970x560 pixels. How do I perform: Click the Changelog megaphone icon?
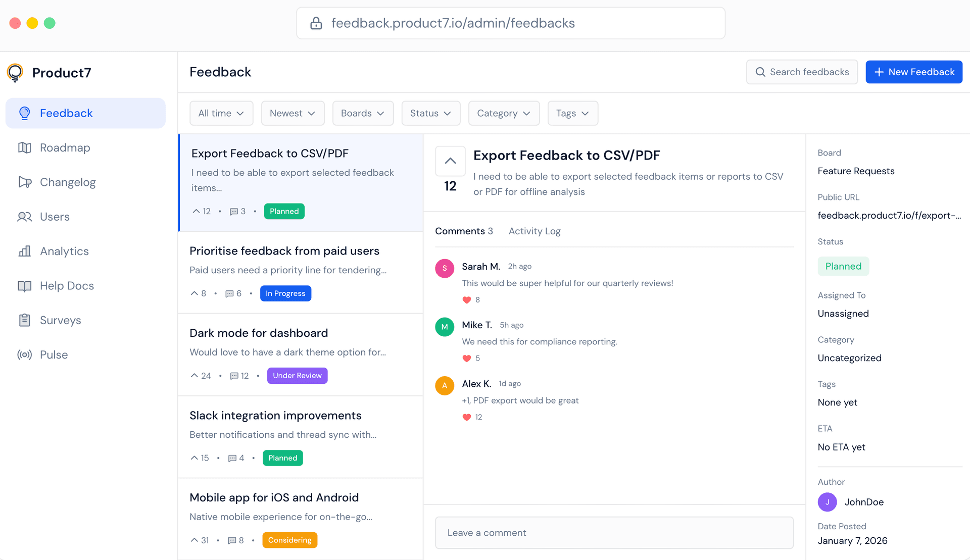[x=24, y=182]
